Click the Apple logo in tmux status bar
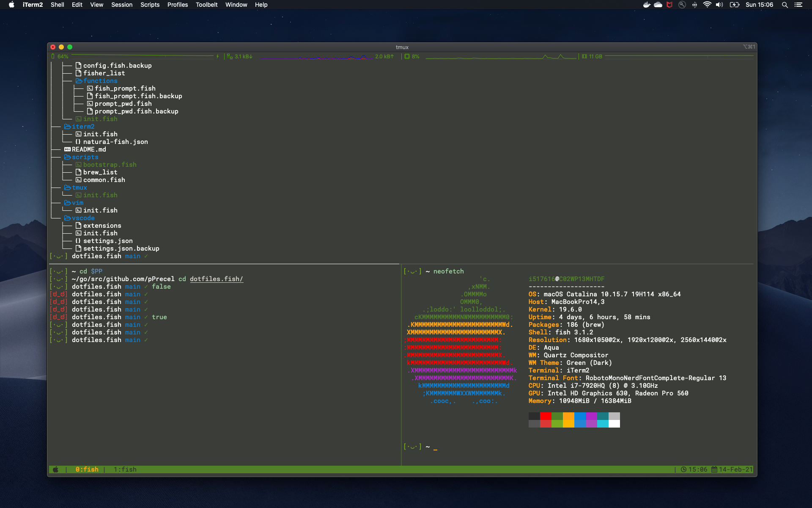Image resolution: width=812 pixels, height=508 pixels. click(55, 469)
